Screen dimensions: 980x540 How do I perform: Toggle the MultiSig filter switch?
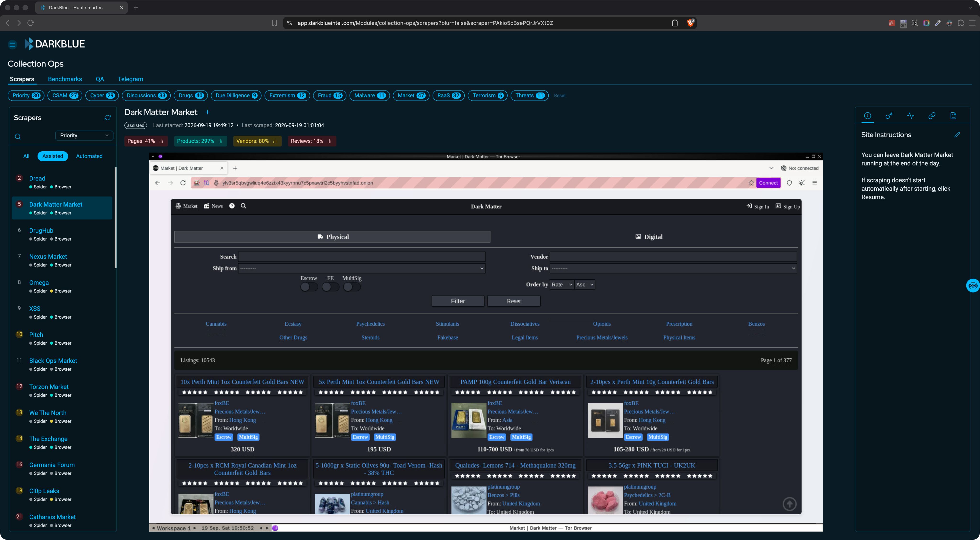pos(351,287)
